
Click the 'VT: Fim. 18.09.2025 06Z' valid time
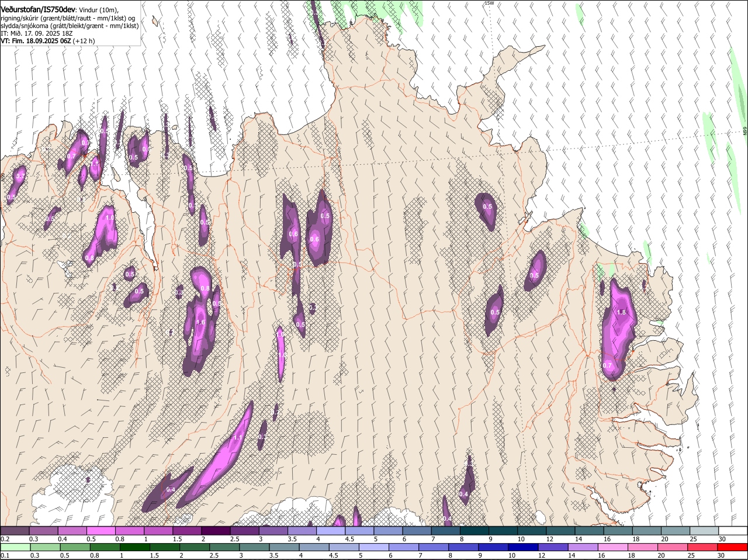36,41
